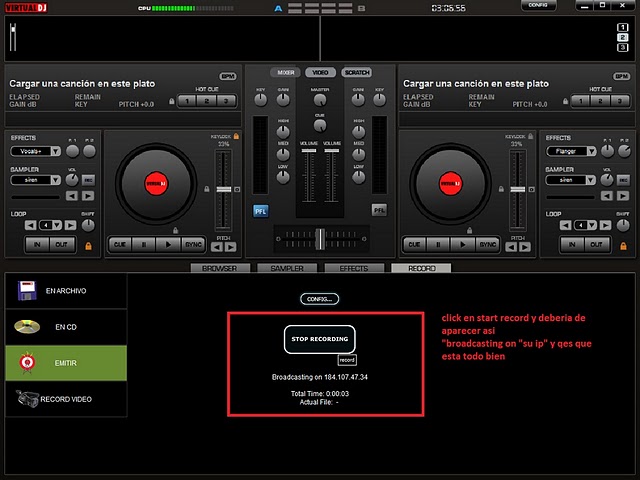Viewport: 640px width, 480px height.
Task: Click right deck SYNC button
Action: [x=487, y=244]
